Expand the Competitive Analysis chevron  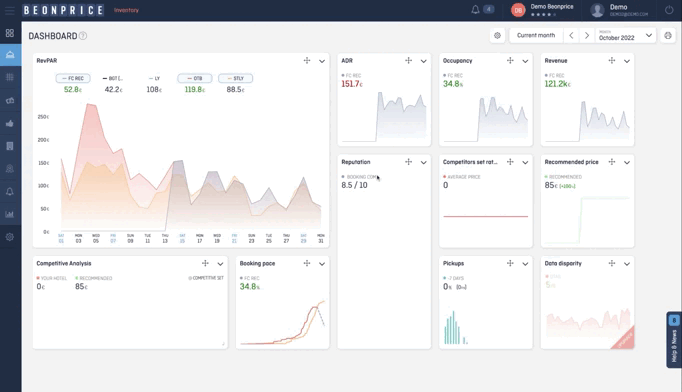tap(221, 264)
